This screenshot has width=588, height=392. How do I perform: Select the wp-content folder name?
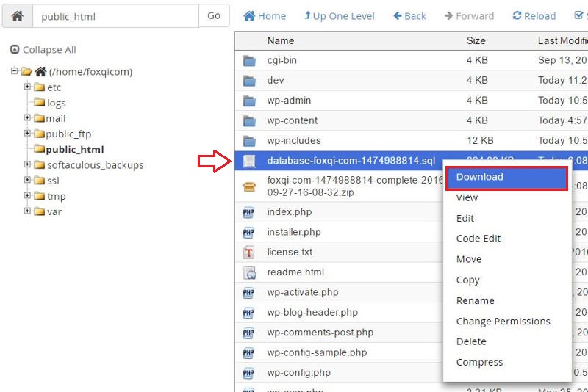click(x=292, y=120)
